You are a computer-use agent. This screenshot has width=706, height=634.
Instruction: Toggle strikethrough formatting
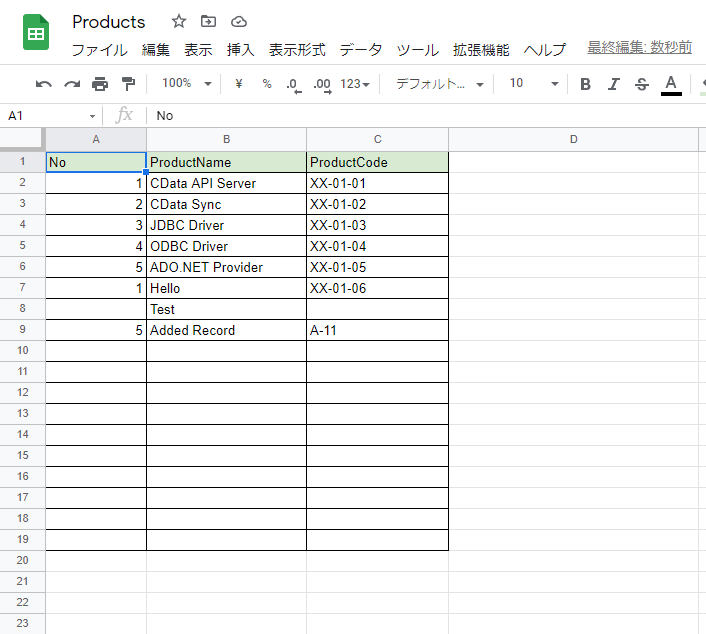pos(642,84)
